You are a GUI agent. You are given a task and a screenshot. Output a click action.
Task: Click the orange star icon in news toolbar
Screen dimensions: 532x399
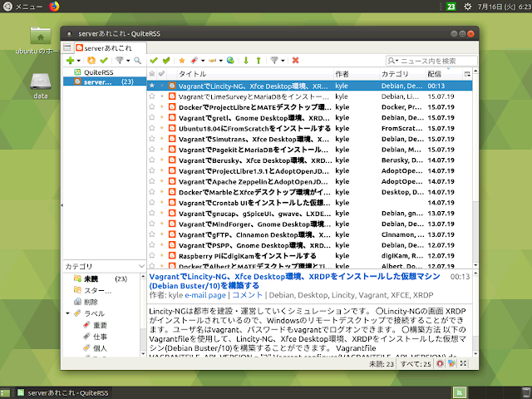(182, 61)
